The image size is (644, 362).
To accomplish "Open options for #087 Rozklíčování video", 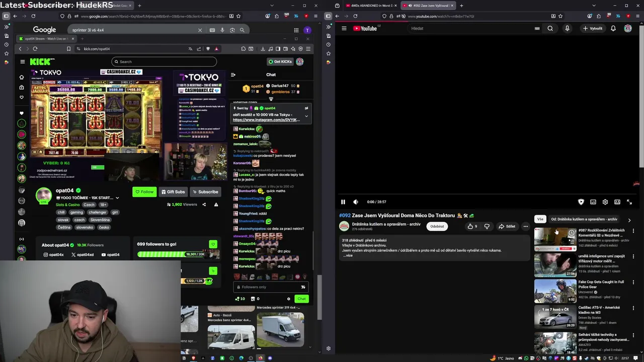I will [633, 231].
